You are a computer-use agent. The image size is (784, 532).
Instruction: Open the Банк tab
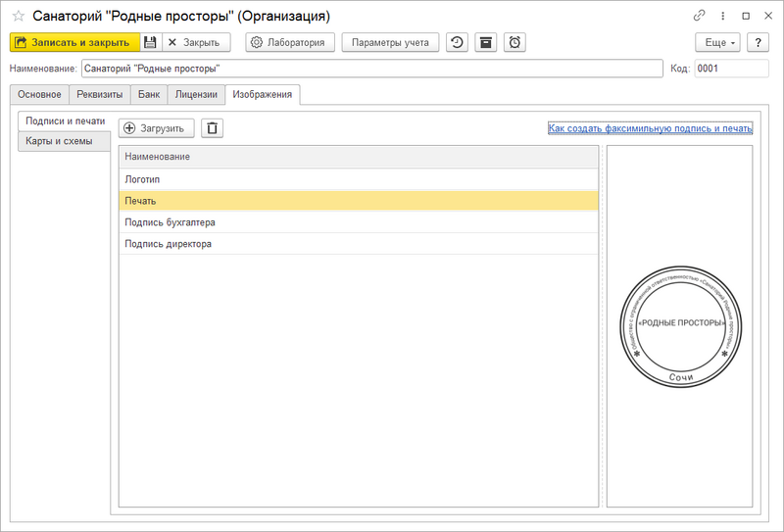point(149,94)
